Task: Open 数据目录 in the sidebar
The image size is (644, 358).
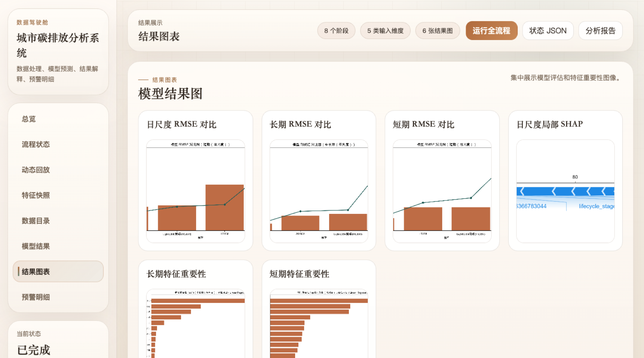Action: 58,221
